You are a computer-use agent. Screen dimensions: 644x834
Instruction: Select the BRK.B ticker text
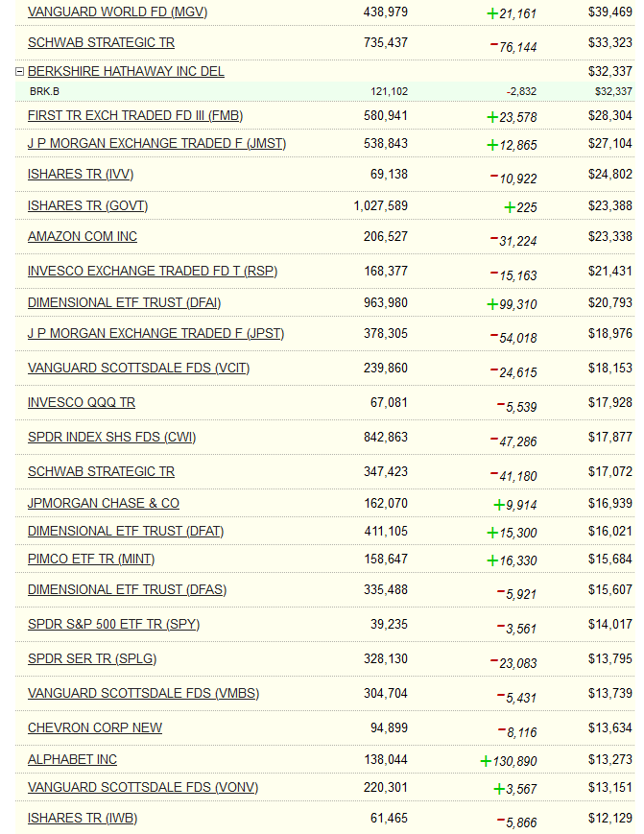click(x=45, y=91)
